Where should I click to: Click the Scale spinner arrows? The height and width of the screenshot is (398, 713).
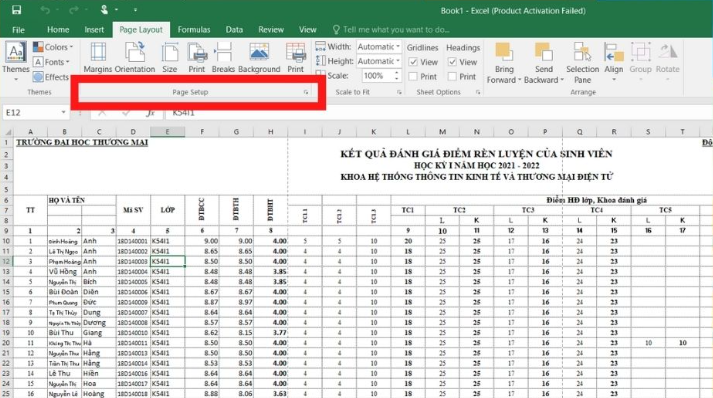(x=397, y=76)
